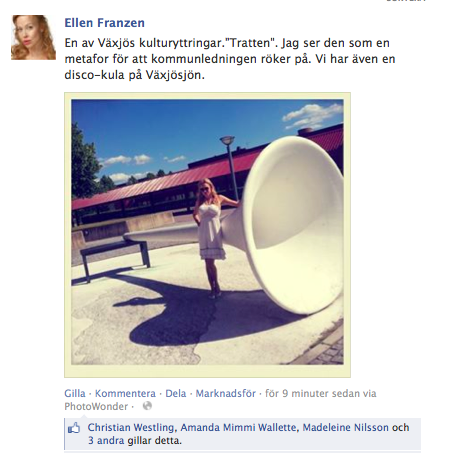Image resolution: width=450 pixels, height=453 pixels.
Task: Click the Gilla link under the post
Action: (x=75, y=393)
